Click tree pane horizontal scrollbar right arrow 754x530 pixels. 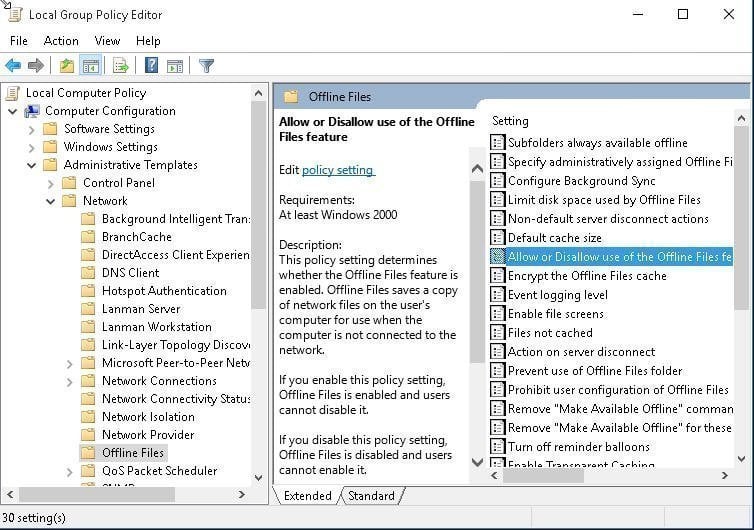[x=241, y=494]
